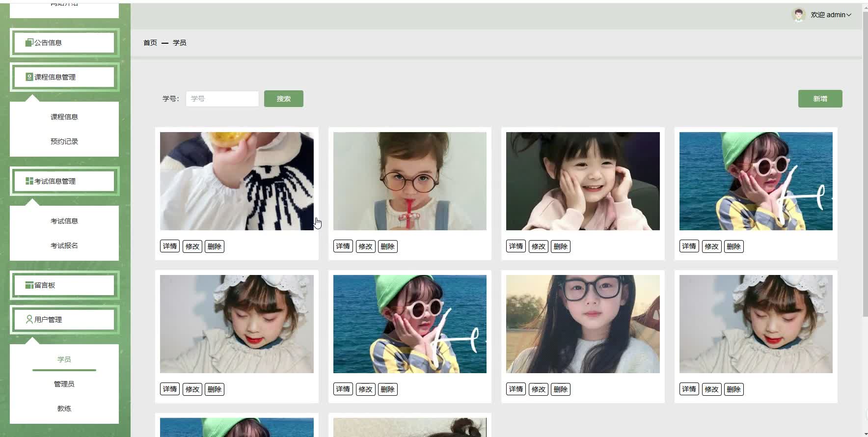Collapse the 用户管理 section

64,320
